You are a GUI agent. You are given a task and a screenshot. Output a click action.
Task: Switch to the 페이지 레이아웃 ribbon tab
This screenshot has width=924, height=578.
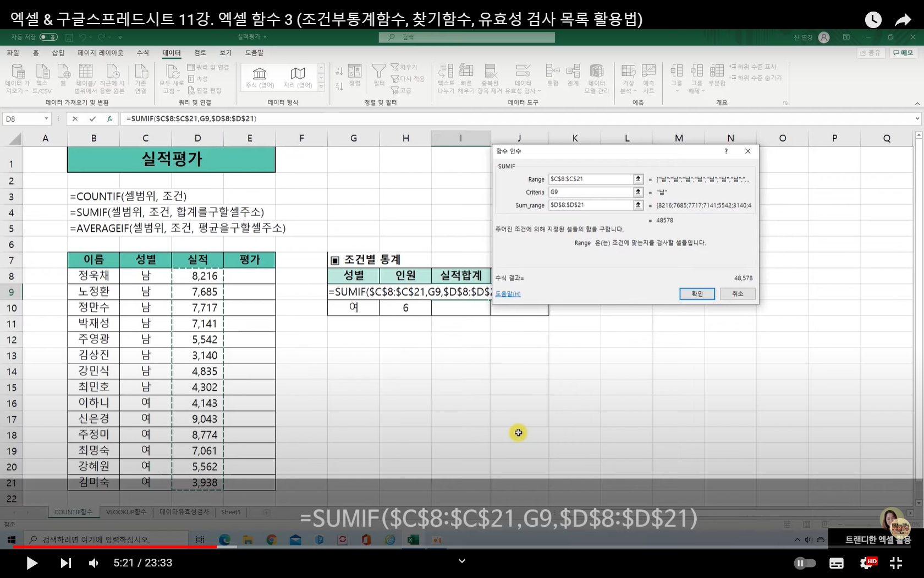pyautogui.click(x=100, y=52)
